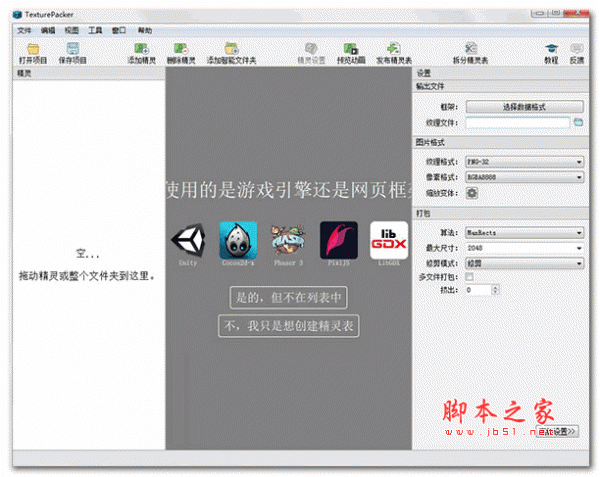Viewport: 600px width, 477px height.
Task: Choose the Cocos2d-x engine logo
Action: 238,241
